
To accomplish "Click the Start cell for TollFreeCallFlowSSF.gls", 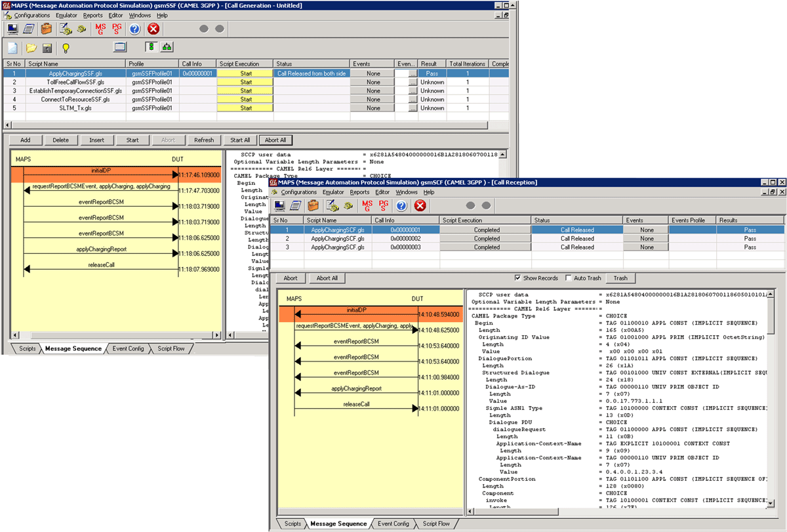I will pos(246,83).
